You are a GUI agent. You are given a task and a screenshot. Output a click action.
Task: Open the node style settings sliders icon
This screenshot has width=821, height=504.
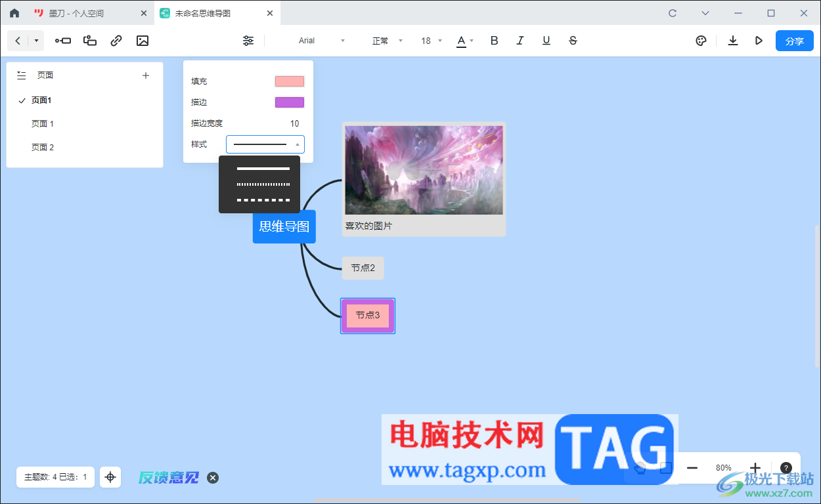pyautogui.click(x=248, y=41)
